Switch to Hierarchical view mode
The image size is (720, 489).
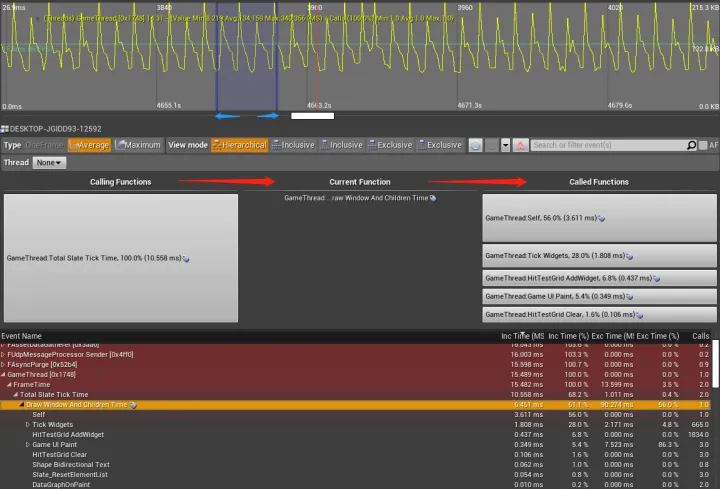tap(240, 145)
